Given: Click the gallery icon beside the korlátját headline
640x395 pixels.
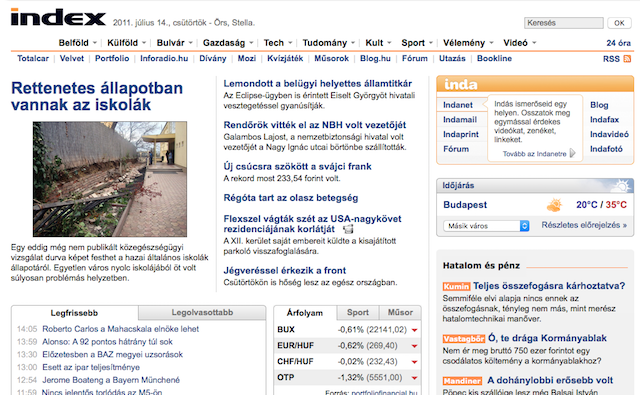Looking at the screenshot, I should click(x=348, y=229).
